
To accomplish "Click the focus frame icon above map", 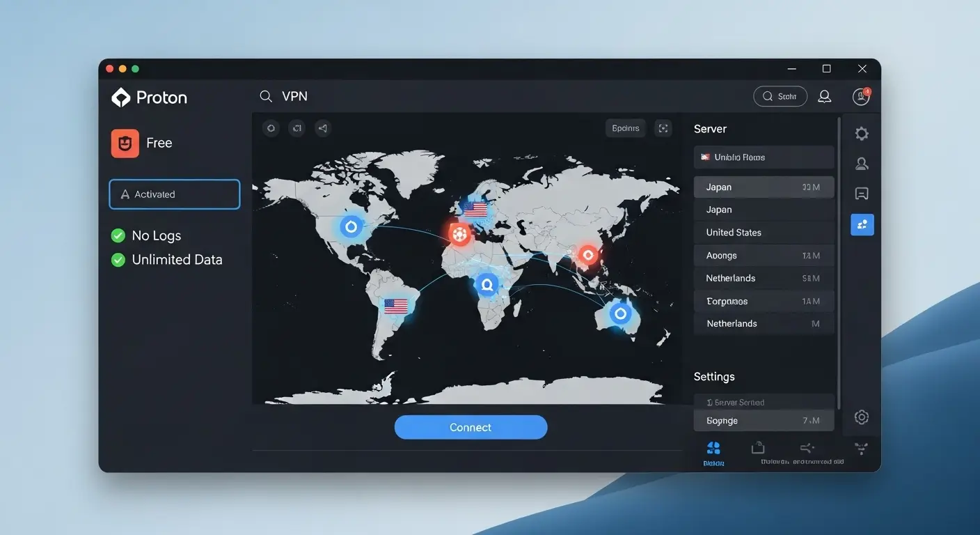I will coord(663,128).
